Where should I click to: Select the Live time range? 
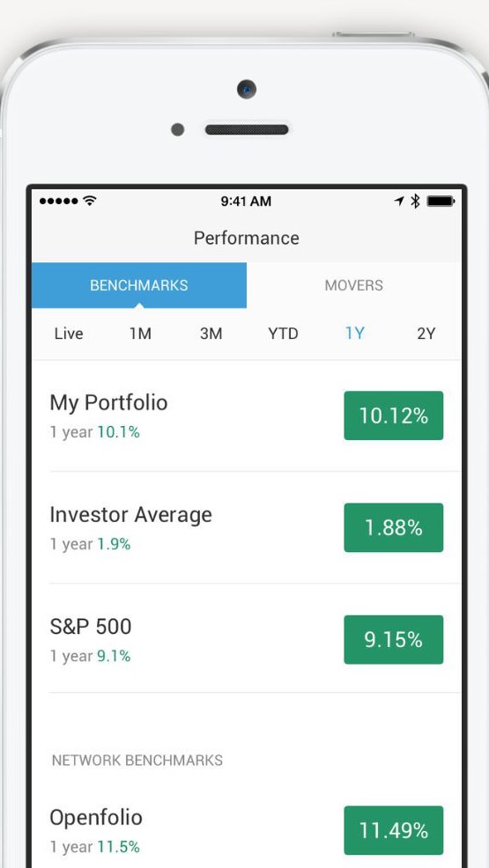click(69, 334)
